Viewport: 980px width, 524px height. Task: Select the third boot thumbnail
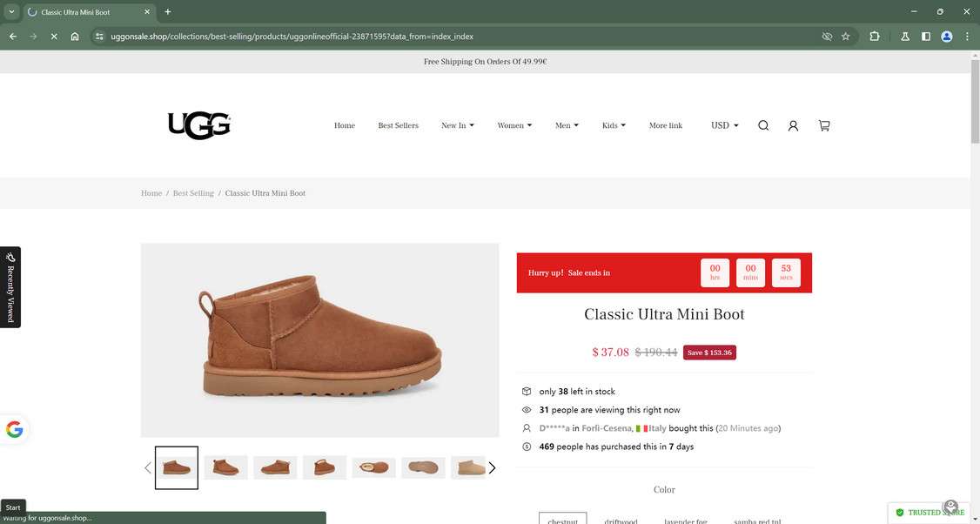point(275,467)
